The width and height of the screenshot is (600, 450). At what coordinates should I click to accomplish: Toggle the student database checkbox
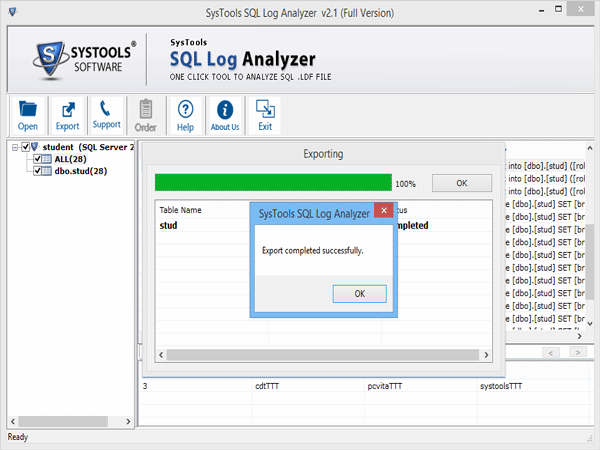[26, 147]
